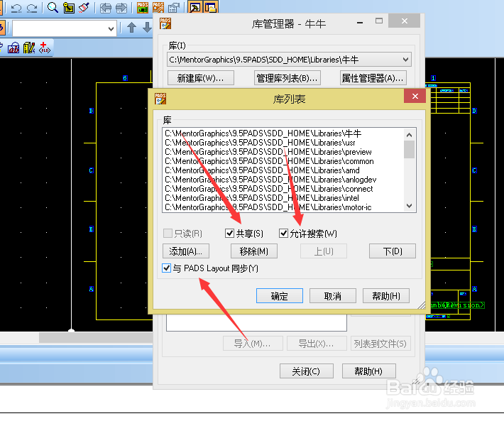Toggle the Design toolbar hammer icon
This screenshot has height=421, width=504.
pos(195,7)
